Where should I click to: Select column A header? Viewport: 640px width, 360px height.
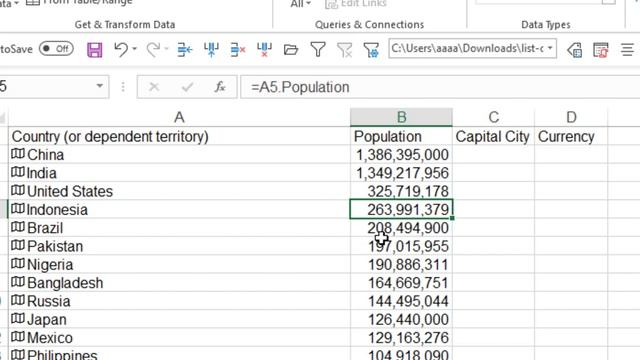point(179,117)
